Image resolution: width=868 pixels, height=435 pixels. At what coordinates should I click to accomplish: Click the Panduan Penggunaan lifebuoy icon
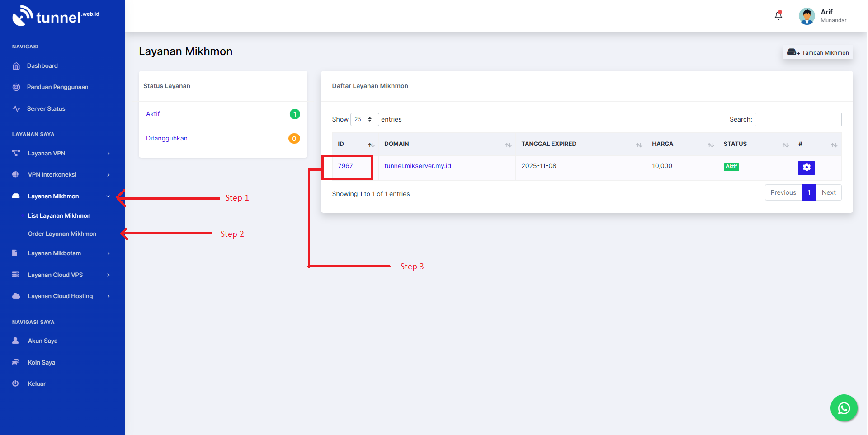16,87
